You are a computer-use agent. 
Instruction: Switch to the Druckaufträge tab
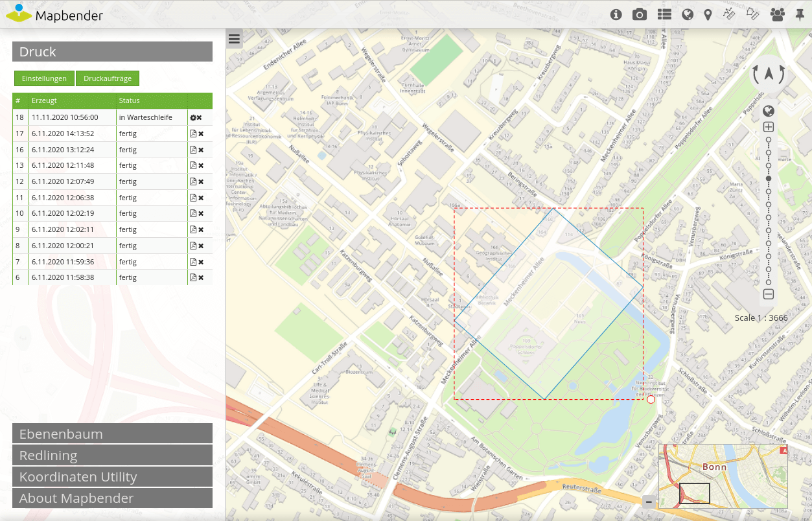pyautogui.click(x=108, y=78)
